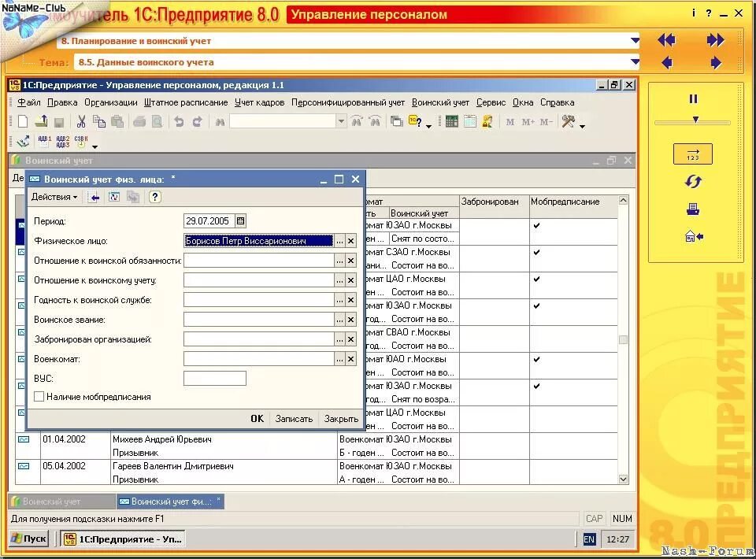The image size is (756, 559).
Task: Click the tutorial printer icon in side panel
Action: 693,209
